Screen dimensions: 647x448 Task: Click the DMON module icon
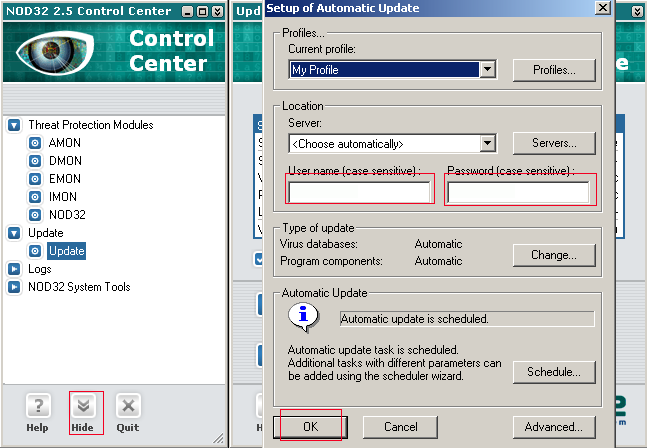pyautogui.click(x=35, y=161)
